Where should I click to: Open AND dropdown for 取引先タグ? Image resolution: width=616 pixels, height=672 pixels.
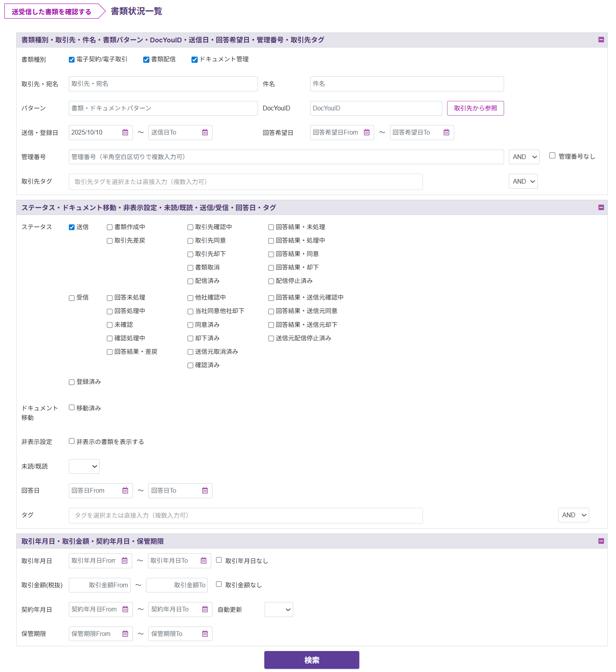tap(523, 182)
